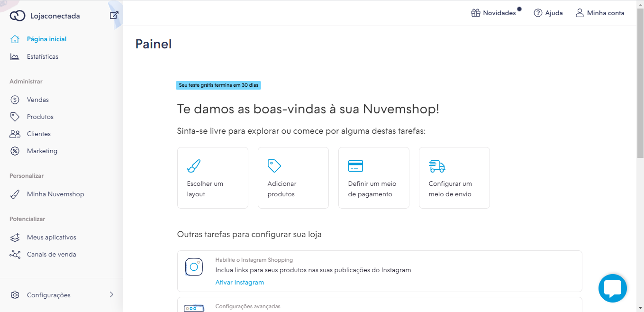Open the Produtos menu item

coord(40,117)
